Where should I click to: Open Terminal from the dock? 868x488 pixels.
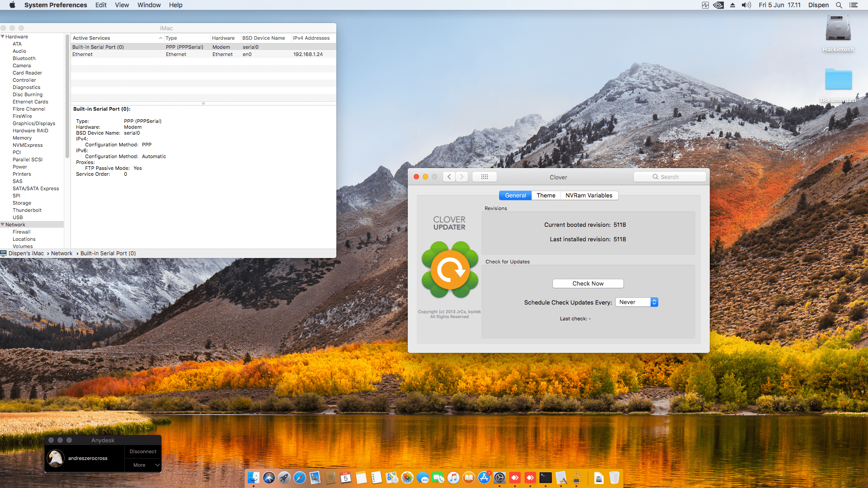click(x=546, y=478)
